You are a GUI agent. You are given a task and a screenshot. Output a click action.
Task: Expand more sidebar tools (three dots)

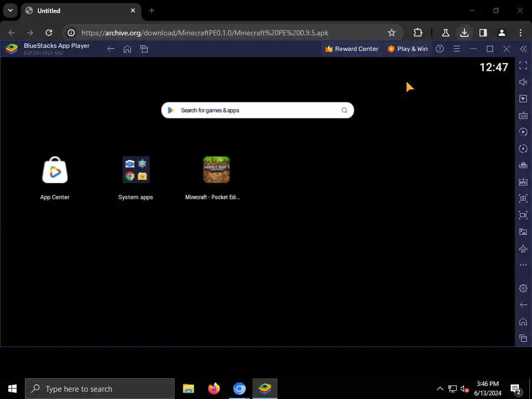pyautogui.click(x=523, y=265)
